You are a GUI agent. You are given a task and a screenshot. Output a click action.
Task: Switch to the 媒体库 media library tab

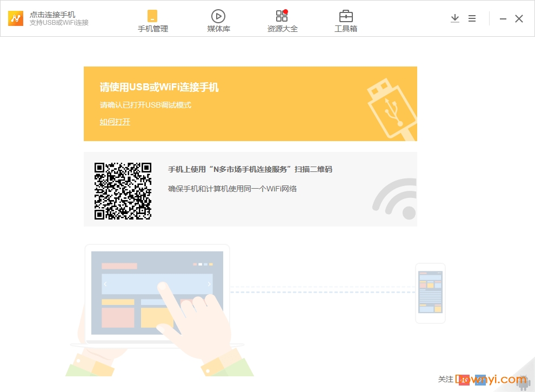[x=218, y=21]
